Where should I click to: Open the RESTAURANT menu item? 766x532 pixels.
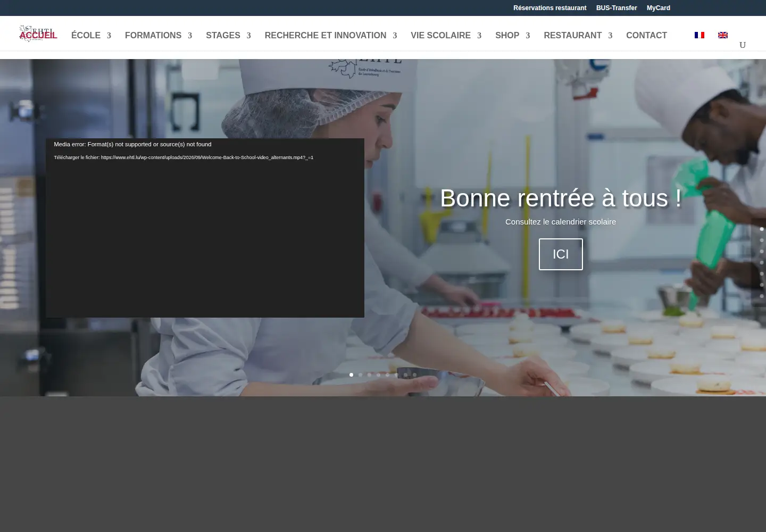point(572,35)
